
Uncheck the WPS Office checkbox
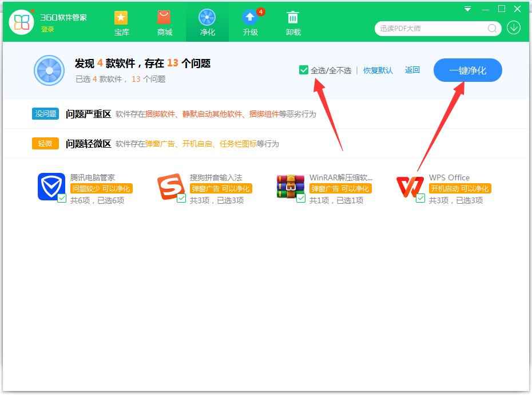420,198
